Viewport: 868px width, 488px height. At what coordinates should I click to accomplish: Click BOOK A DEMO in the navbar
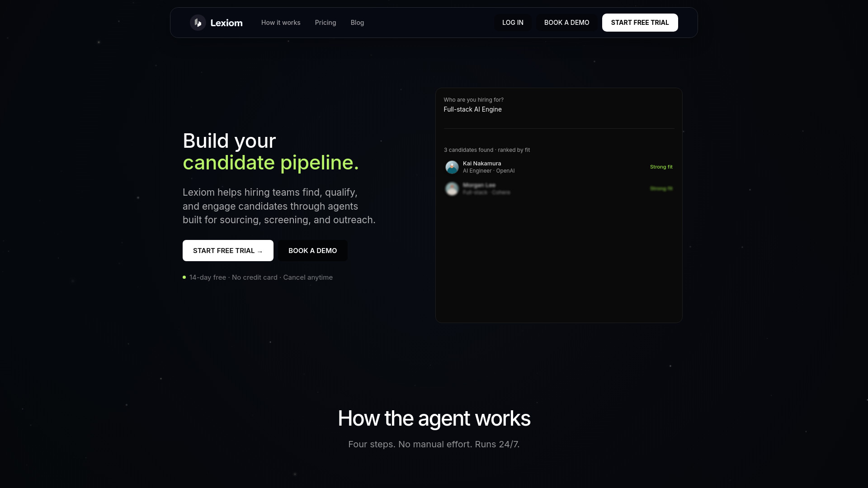coord(566,23)
